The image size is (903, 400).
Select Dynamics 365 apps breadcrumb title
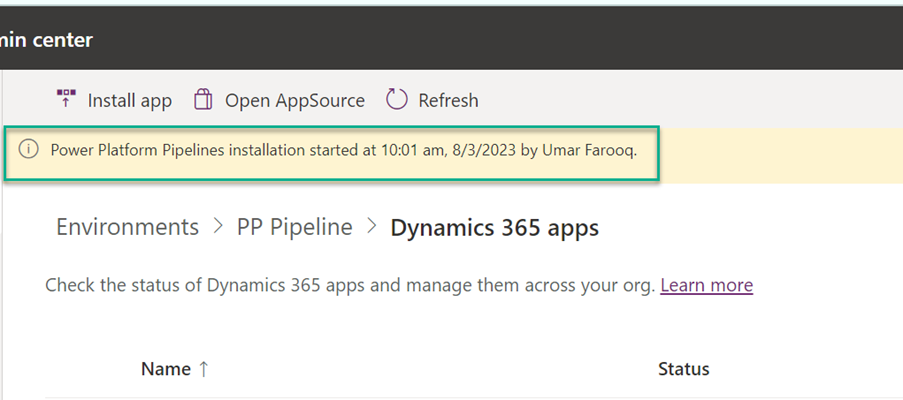tap(494, 227)
